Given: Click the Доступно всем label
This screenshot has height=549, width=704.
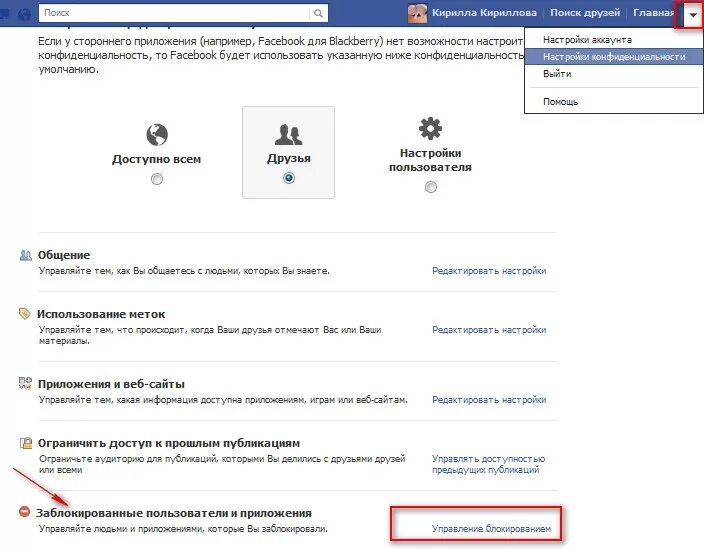Looking at the screenshot, I should click(x=156, y=159).
